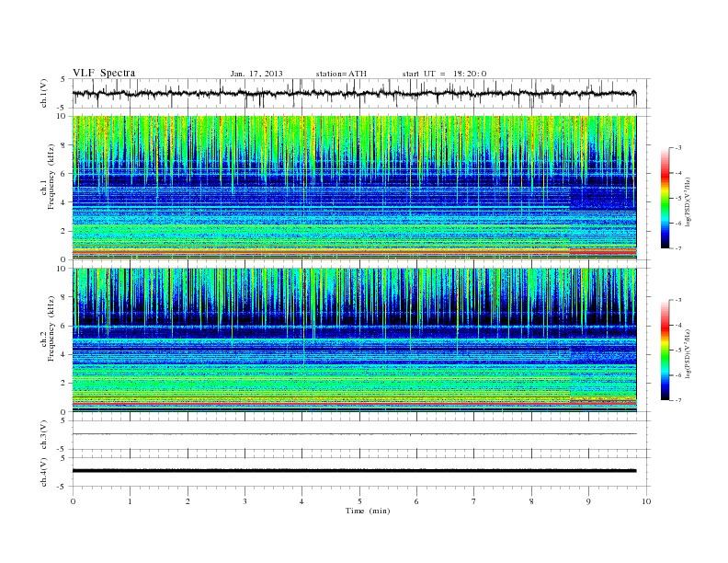The height and width of the screenshot is (563, 728).
Task: Click inside the ch.1 spectrogram panel
Action: tap(354, 188)
